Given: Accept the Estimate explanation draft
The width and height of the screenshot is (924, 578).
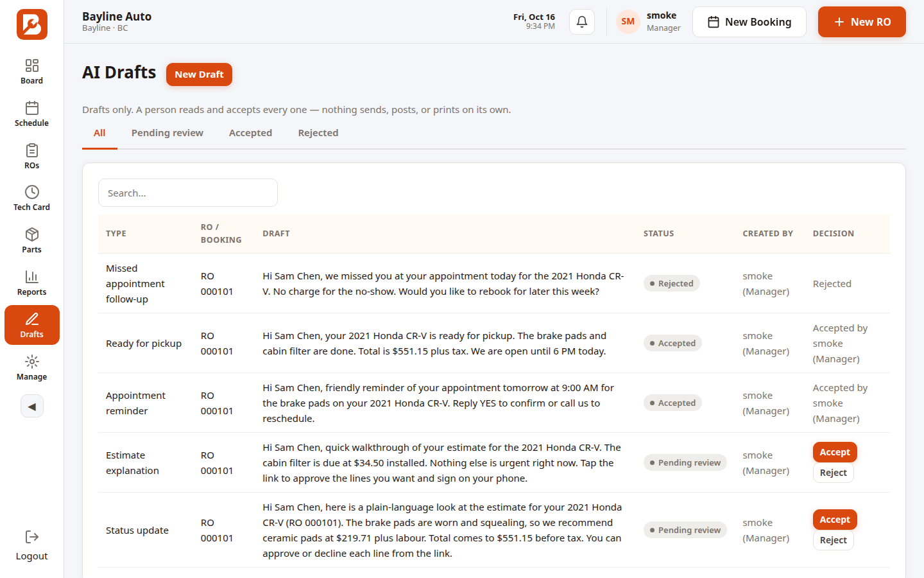Looking at the screenshot, I should (835, 452).
